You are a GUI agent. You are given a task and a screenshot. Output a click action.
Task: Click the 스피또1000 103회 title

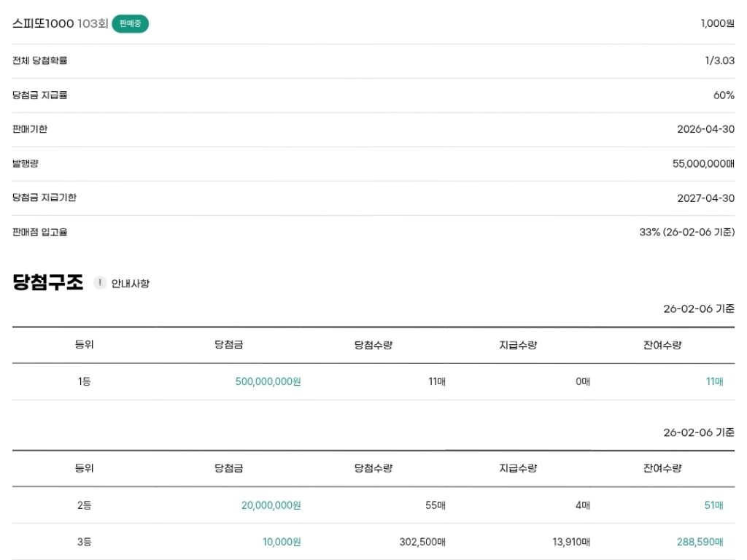(60, 23)
